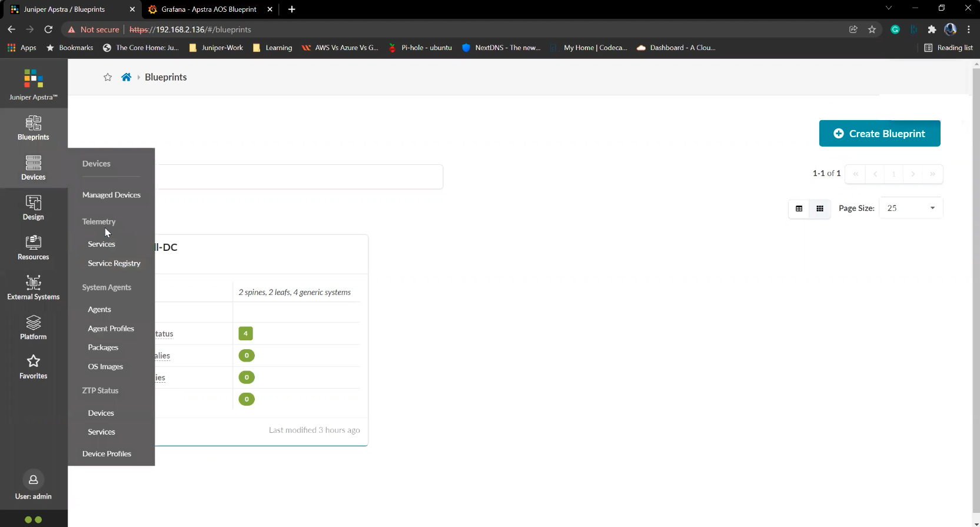Select Managed Devices in the Devices menu

pyautogui.click(x=111, y=195)
